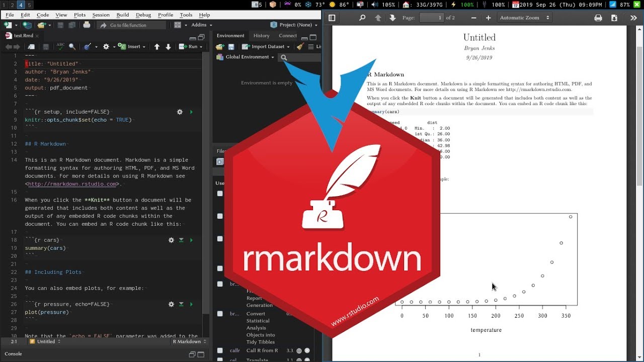
Task: Zoom out with minus in PDF viewer
Action: tap(474, 18)
